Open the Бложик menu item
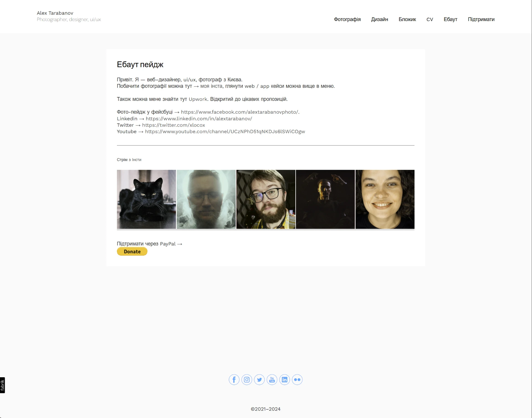 407,19
